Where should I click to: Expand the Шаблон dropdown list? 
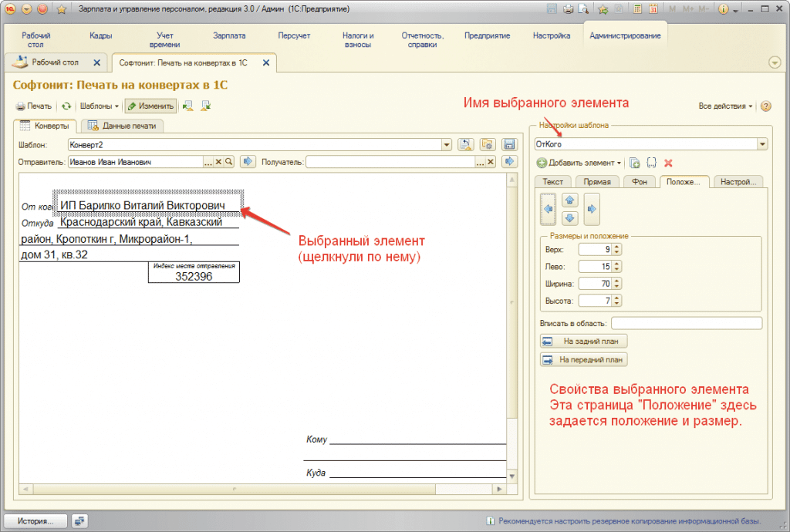click(447, 145)
